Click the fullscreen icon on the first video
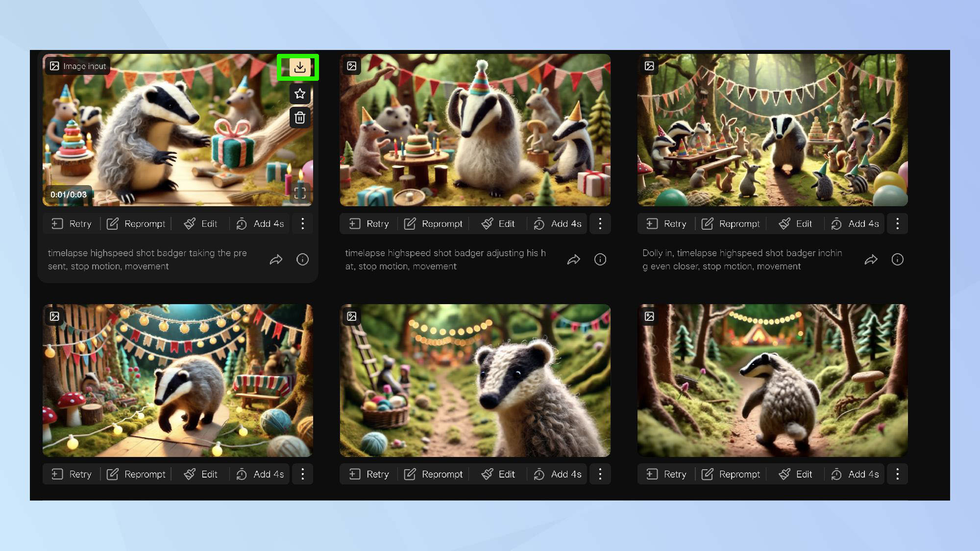Image resolution: width=980 pixels, height=551 pixels. click(x=300, y=193)
